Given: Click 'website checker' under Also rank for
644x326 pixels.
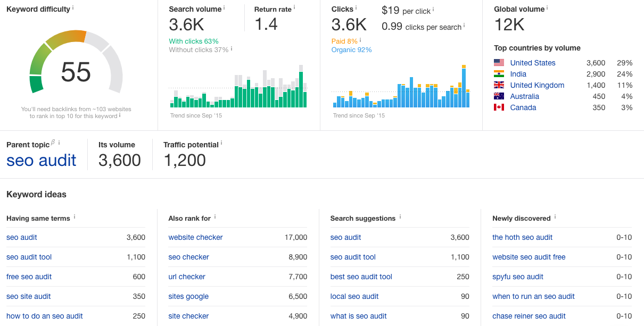Looking at the screenshot, I should pos(195,237).
